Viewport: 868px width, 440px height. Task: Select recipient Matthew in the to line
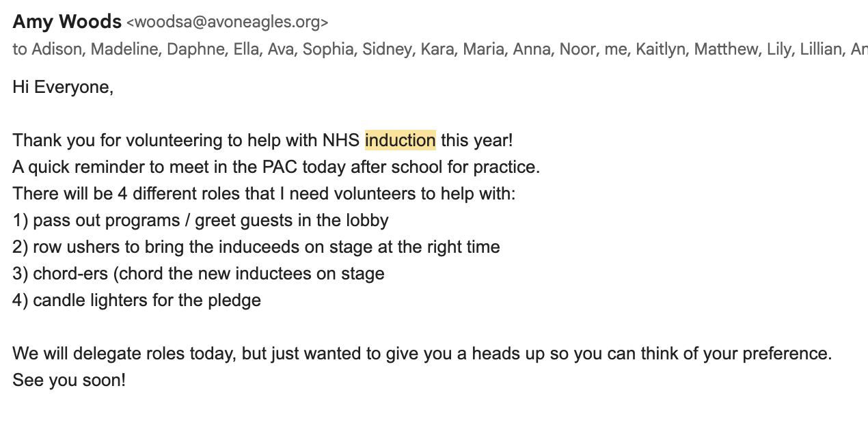click(x=725, y=49)
